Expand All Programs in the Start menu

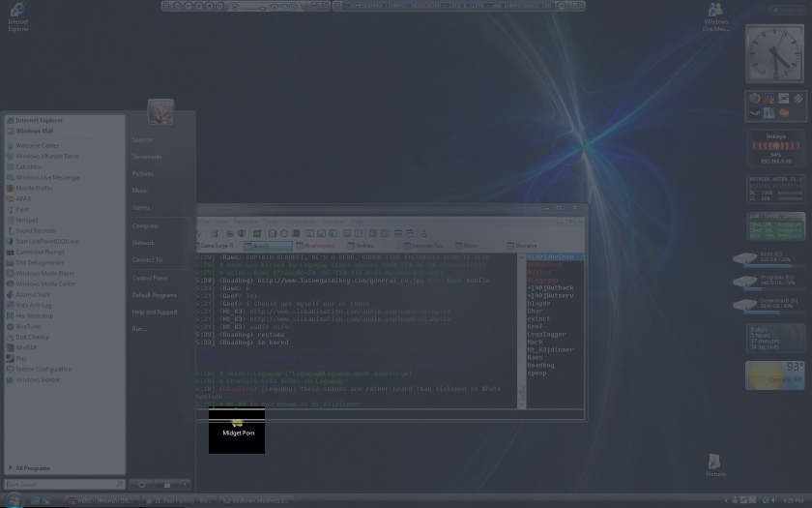tap(32, 467)
